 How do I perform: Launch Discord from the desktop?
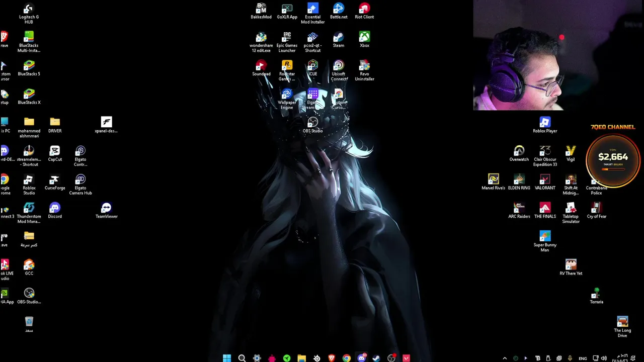coord(55,211)
